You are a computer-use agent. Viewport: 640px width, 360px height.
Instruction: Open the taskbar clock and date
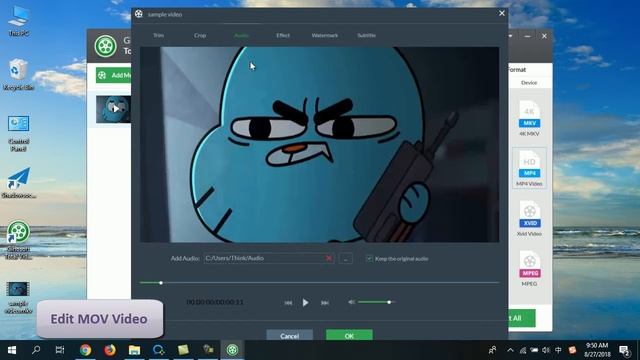597,350
